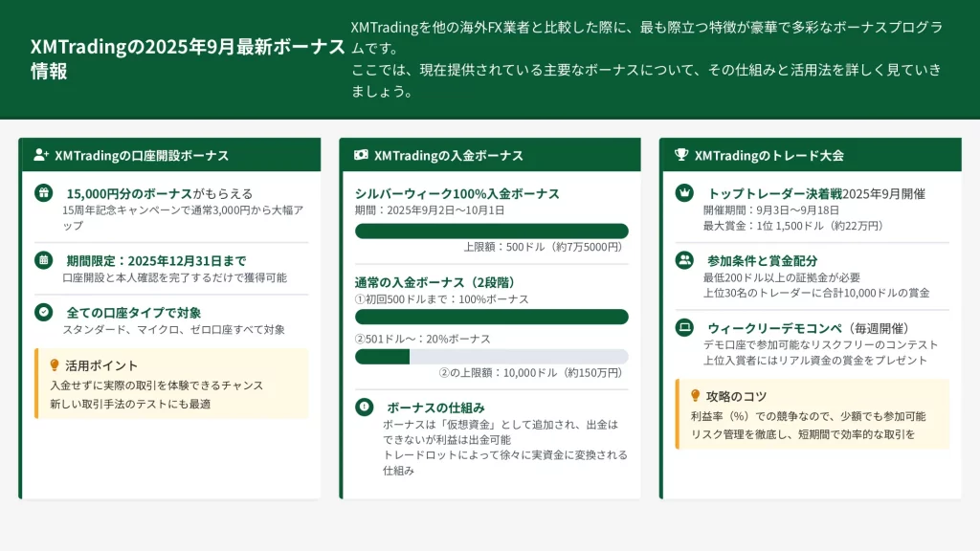Click the 501ドル〜 20%ボーナス progress bar
This screenshot has height=551, width=980.
(x=491, y=357)
